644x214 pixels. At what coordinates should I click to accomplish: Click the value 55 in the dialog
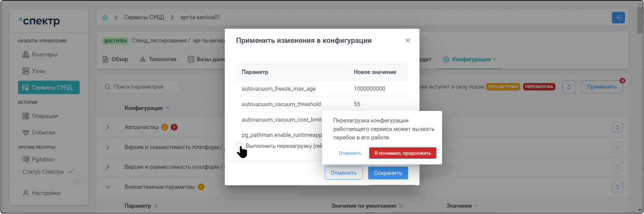(357, 104)
